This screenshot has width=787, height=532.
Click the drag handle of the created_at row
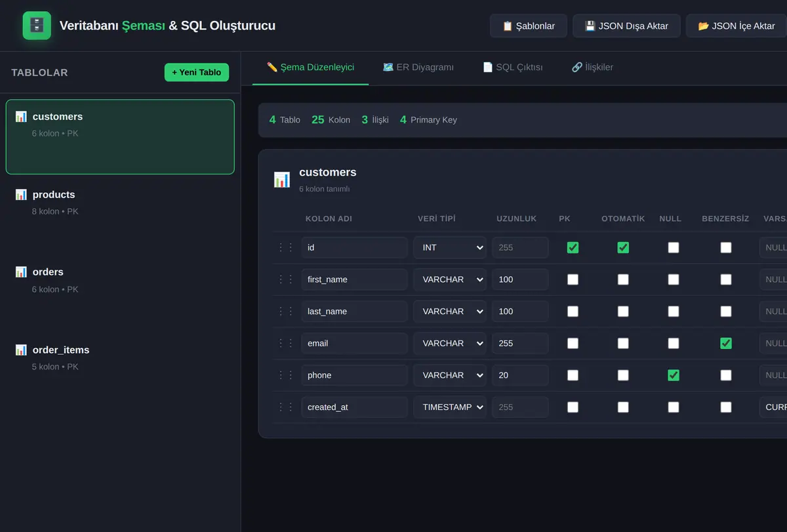tap(286, 407)
